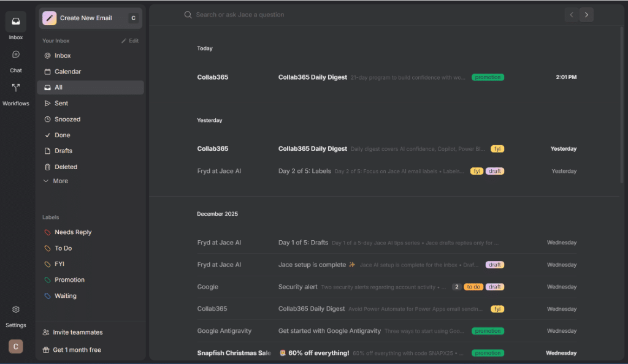Select the Promotion label in sidebar
Screen dimensions: 628x364
pos(69,280)
